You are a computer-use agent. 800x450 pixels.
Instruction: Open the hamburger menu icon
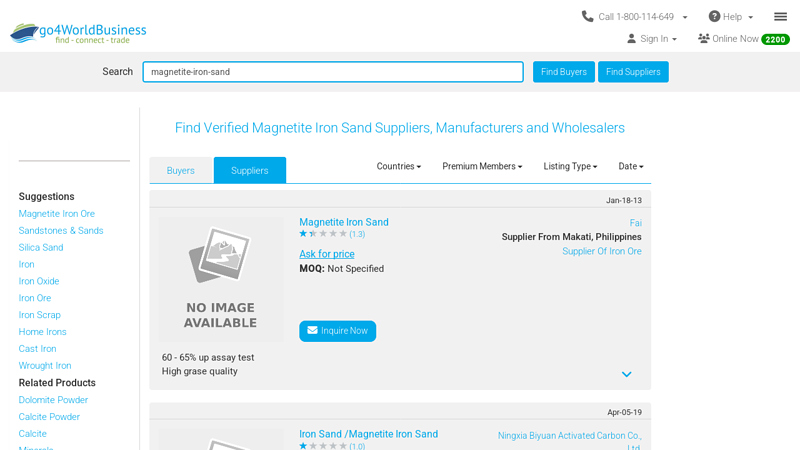tap(780, 16)
